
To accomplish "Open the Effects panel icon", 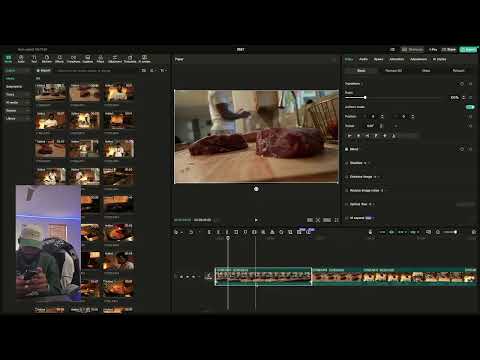I will coord(59,59).
